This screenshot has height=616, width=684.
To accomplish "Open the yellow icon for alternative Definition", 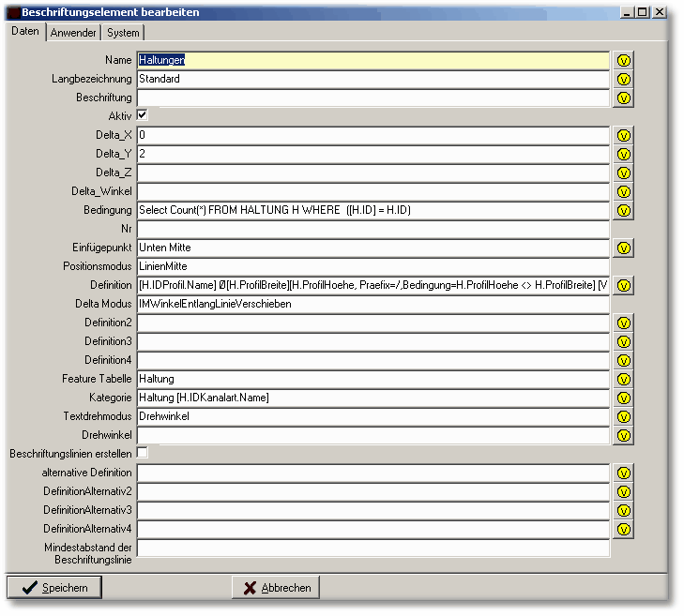I will [x=623, y=473].
